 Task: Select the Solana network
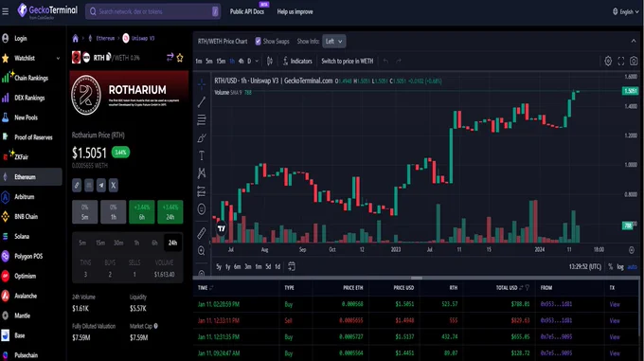[22, 236]
